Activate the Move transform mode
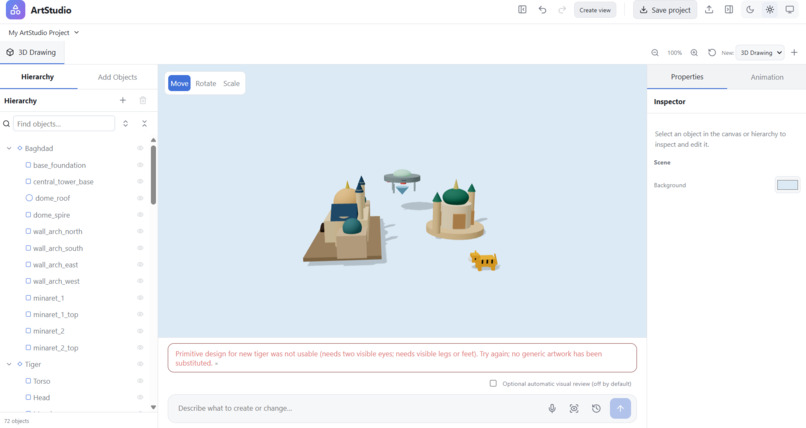806x428 pixels. tap(179, 83)
